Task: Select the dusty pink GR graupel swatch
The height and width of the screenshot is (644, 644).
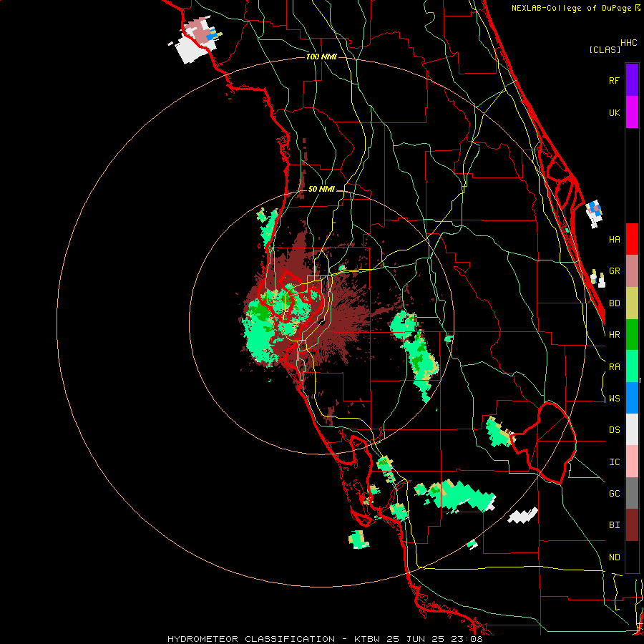Action: click(x=632, y=271)
